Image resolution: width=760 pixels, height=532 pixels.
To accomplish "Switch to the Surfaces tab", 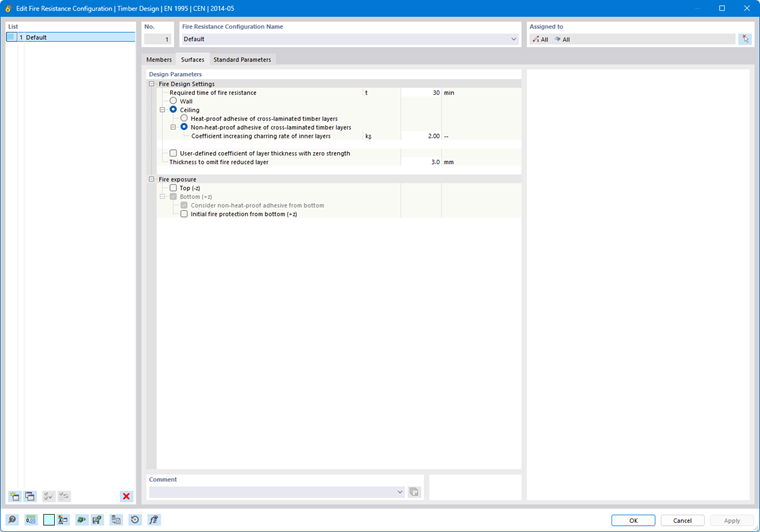I will point(192,60).
